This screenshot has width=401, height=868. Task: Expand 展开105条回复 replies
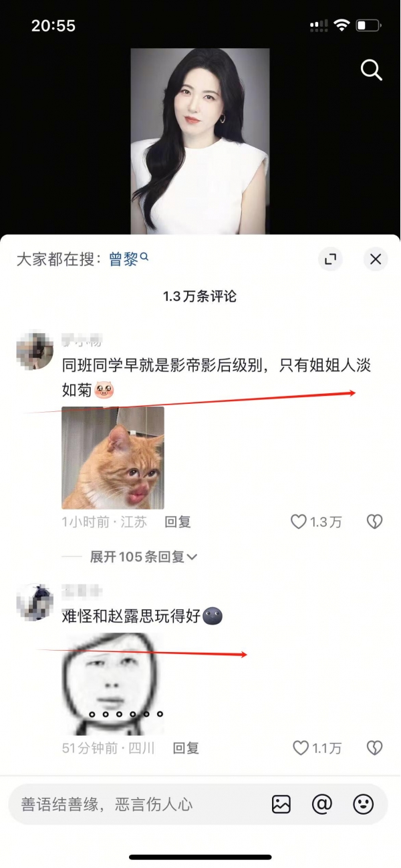[x=144, y=557]
